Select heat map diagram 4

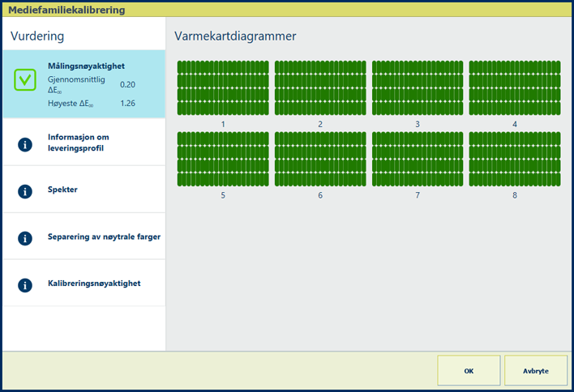point(515,87)
